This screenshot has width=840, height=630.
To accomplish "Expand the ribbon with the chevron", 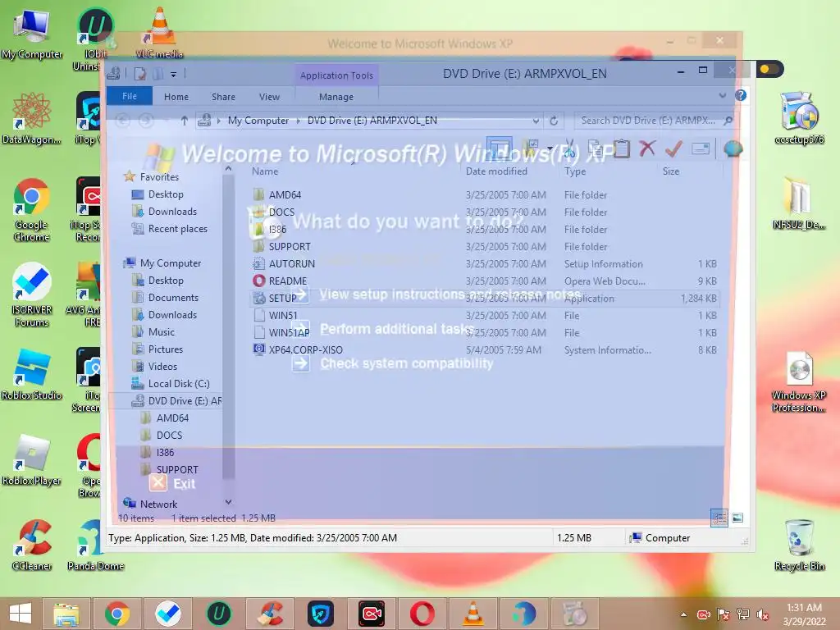I will pyautogui.click(x=722, y=95).
